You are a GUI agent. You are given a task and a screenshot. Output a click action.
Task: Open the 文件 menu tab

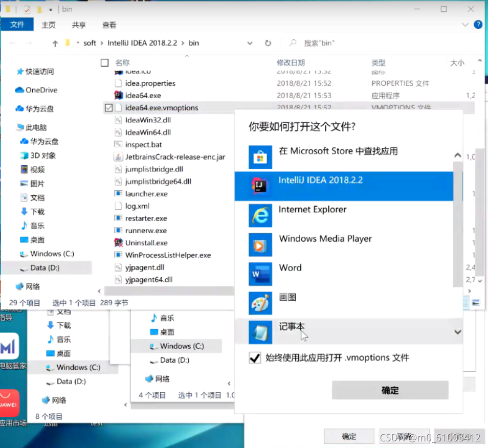point(17,25)
